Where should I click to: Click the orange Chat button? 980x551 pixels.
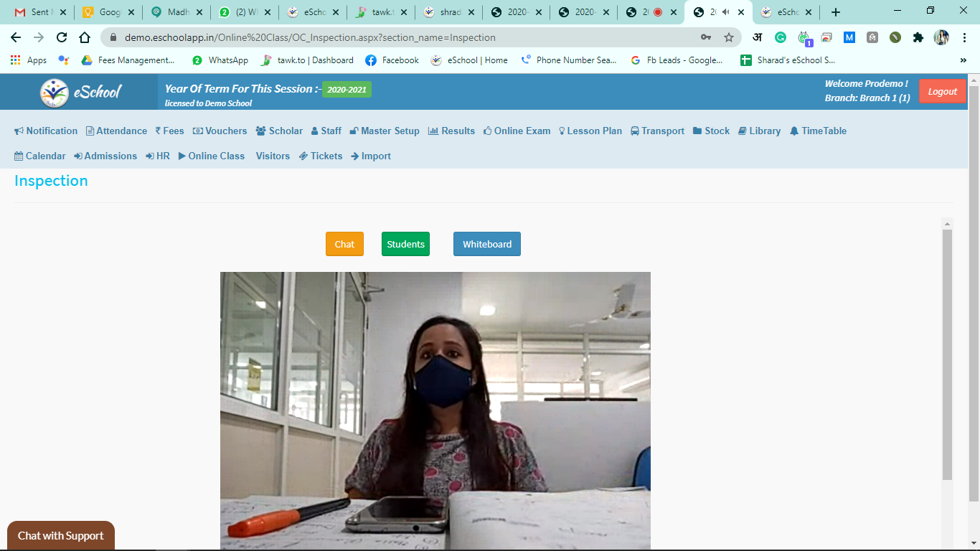pyautogui.click(x=344, y=244)
